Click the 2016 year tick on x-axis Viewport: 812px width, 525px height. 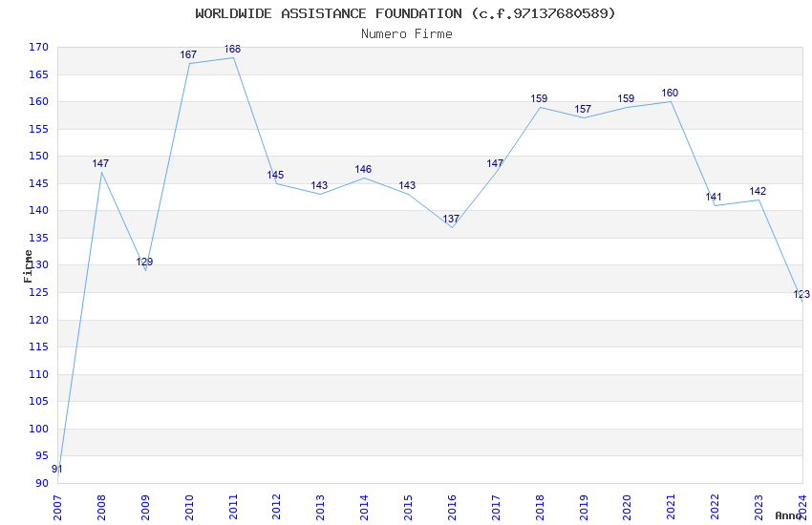click(x=452, y=508)
